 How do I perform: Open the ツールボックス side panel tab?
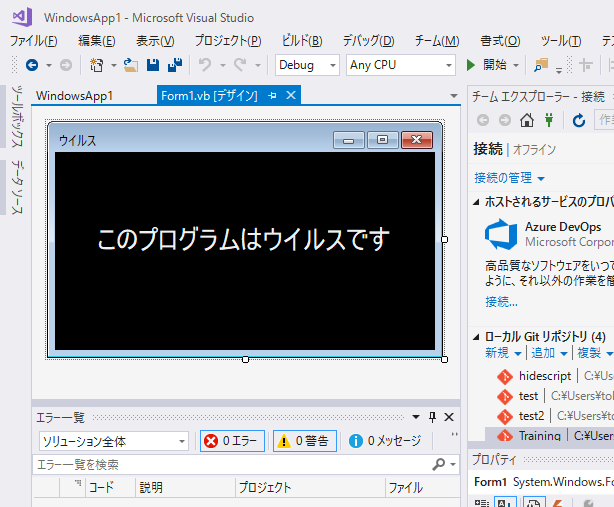[17, 116]
